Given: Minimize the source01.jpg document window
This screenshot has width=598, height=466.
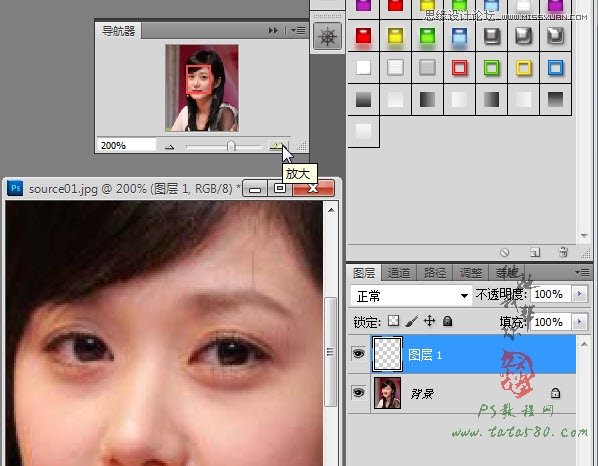Looking at the screenshot, I should pos(255,189).
